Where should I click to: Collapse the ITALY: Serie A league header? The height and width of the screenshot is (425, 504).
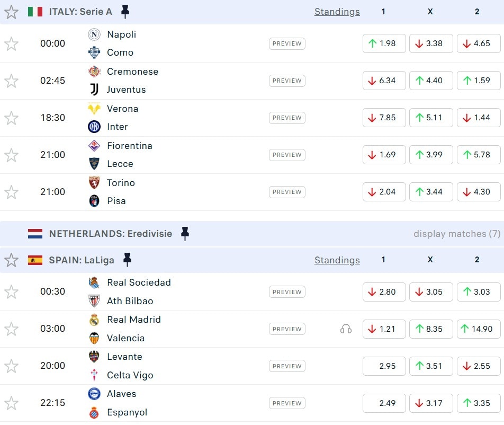coord(80,12)
